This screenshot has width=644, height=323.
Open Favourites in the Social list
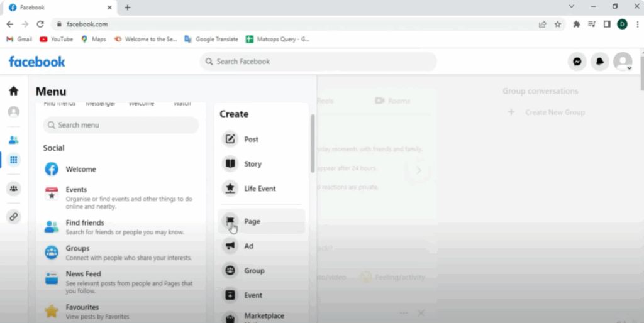120,312
